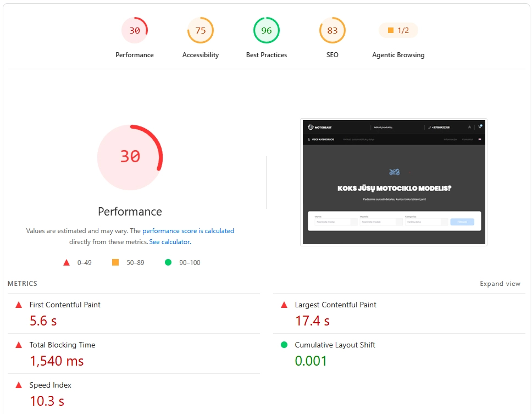Expand the metrics view
Image resolution: width=532 pixels, height=414 pixels.
(500, 284)
